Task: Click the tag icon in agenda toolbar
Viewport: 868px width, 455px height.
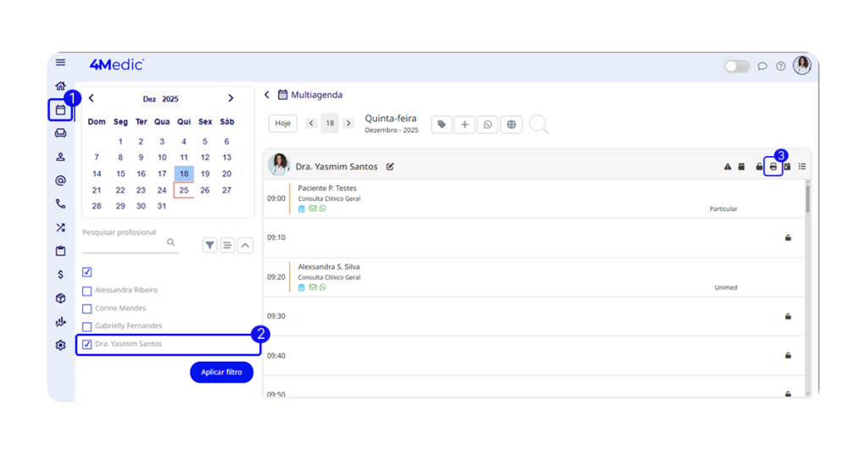Action: pos(441,125)
